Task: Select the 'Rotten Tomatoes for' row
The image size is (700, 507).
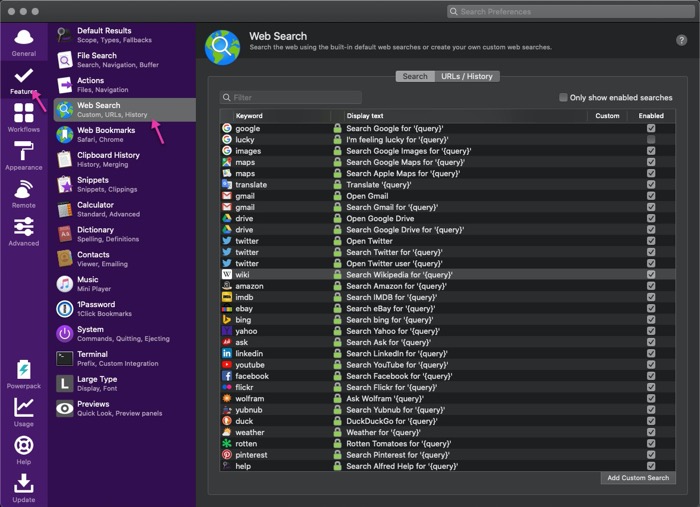Action: click(447, 444)
